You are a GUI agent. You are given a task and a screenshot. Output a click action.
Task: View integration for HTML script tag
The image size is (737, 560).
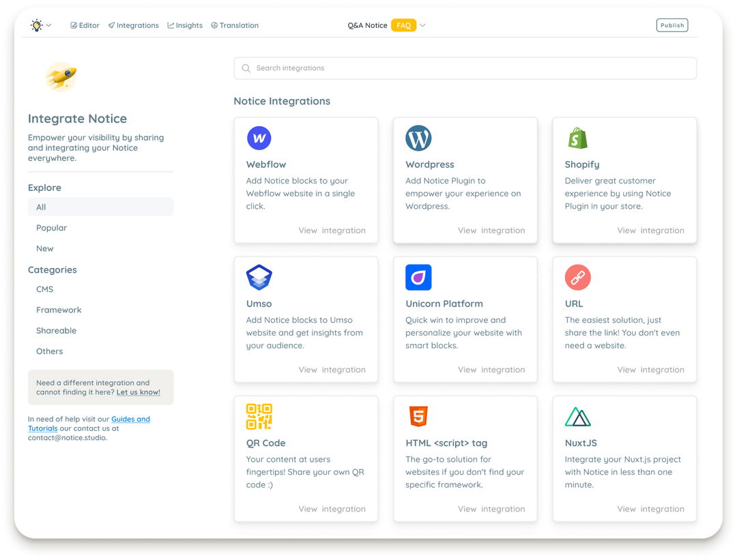click(491, 509)
